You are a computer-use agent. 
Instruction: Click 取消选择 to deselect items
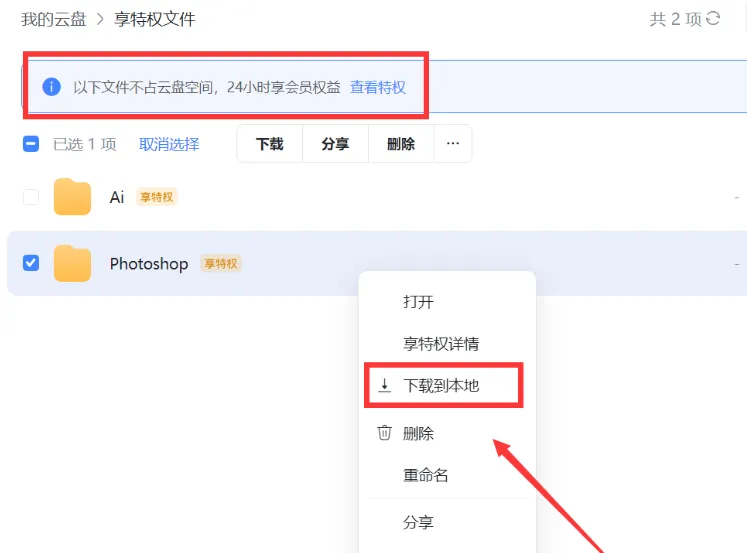(169, 144)
